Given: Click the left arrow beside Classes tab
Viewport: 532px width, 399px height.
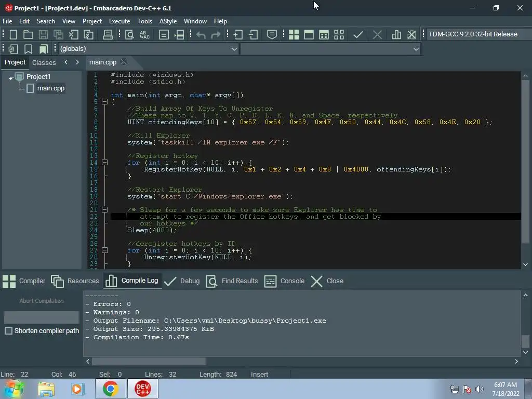Looking at the screenshot, I should (66, 62).
